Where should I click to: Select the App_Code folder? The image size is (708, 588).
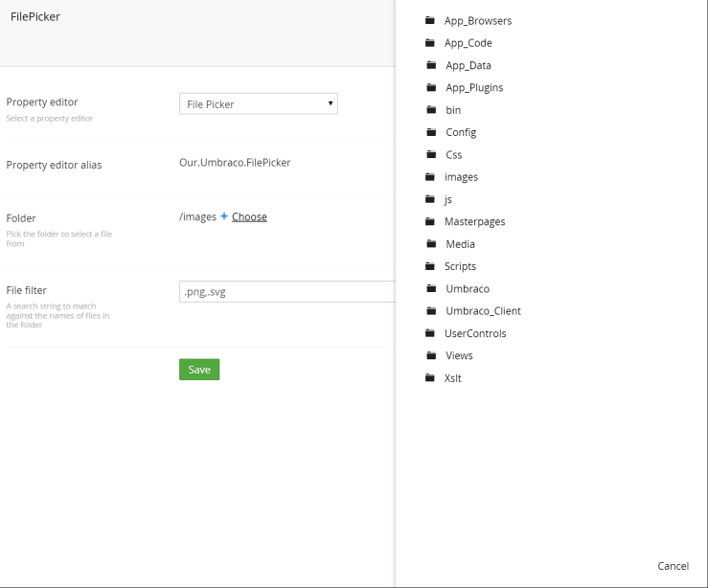point(468,43)
